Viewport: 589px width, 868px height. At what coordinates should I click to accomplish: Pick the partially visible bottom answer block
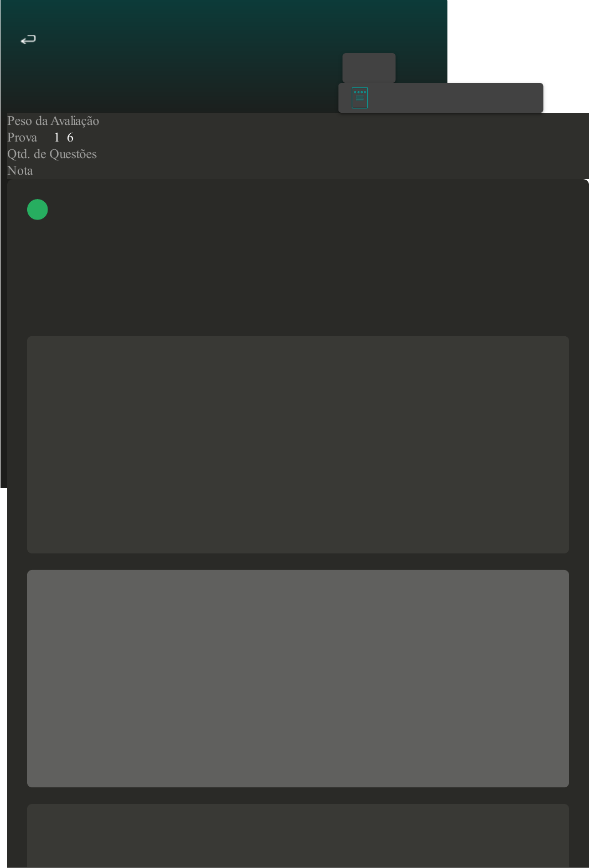[x=298, y=835]
